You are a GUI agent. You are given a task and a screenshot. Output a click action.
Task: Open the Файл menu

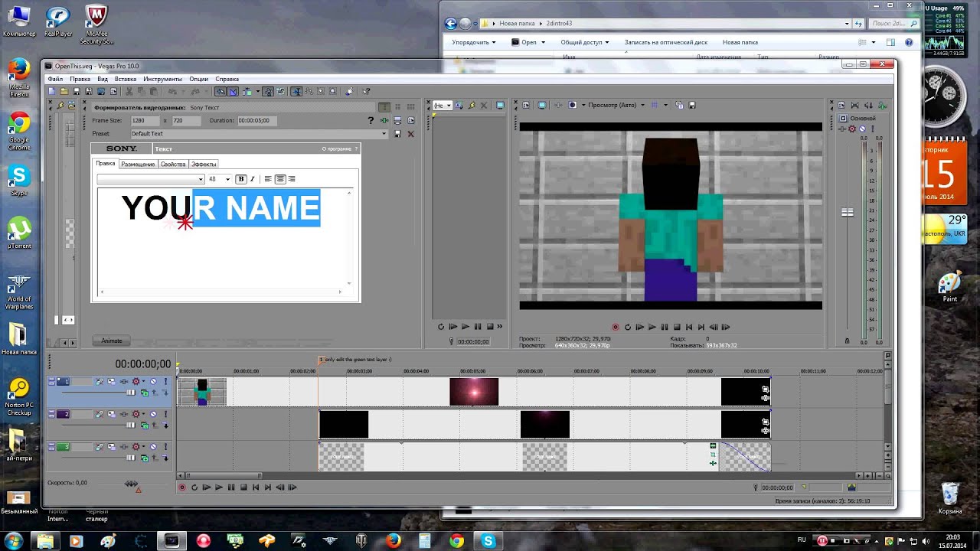tap(55, 79)
